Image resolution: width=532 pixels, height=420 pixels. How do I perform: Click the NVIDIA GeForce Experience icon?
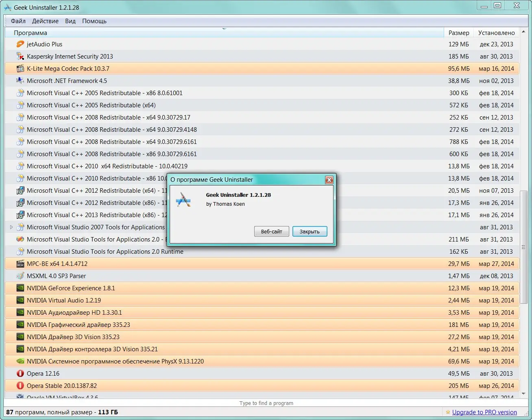tap(20, 288)
